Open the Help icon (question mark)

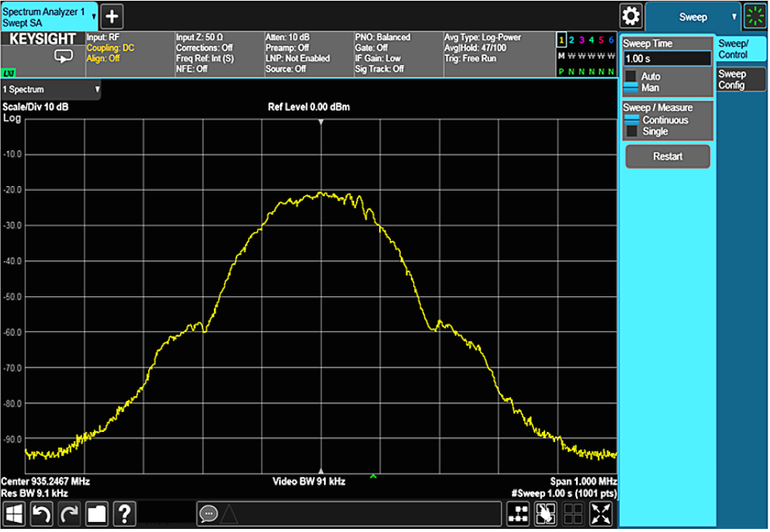(x=124, y=513)
